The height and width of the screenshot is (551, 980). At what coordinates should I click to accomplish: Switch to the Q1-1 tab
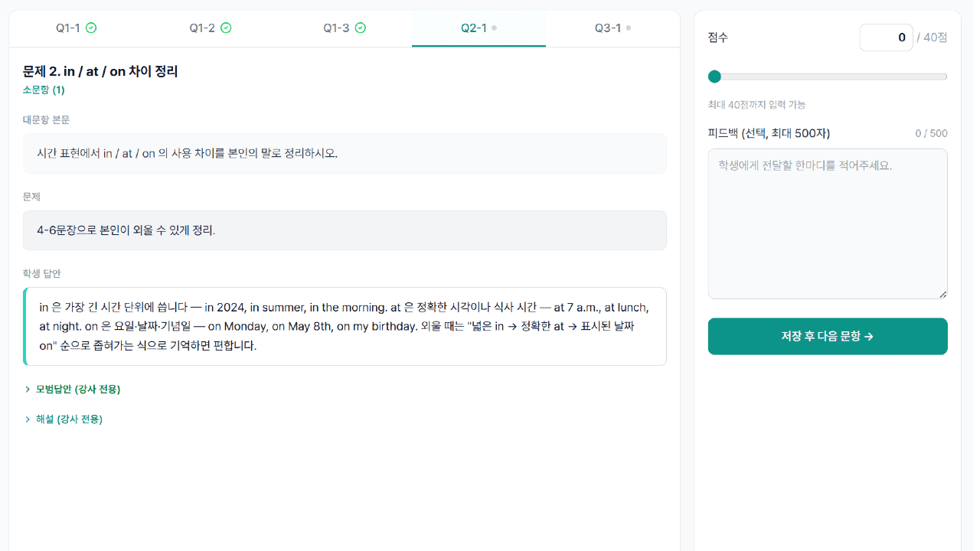[x=77, y=28]
